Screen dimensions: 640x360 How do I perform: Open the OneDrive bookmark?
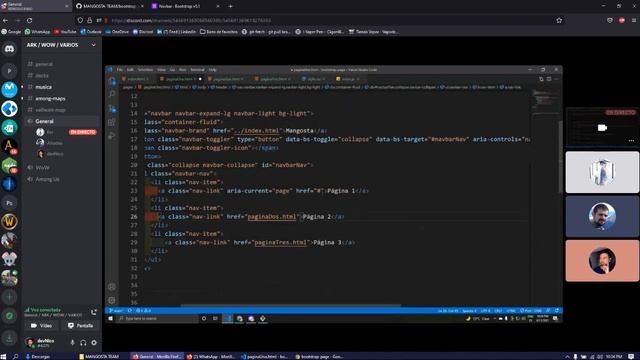click(x=117, y=31)
